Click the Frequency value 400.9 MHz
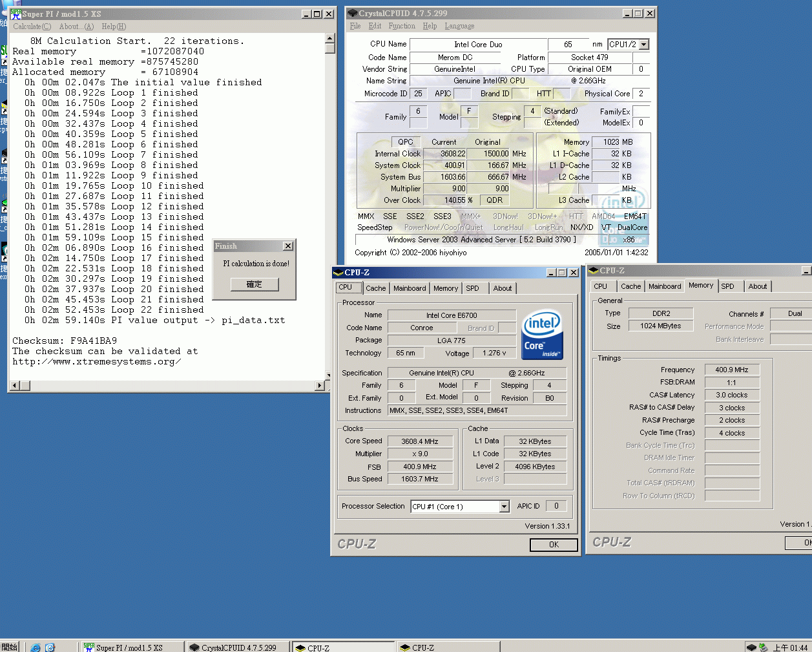 [732, 370]
